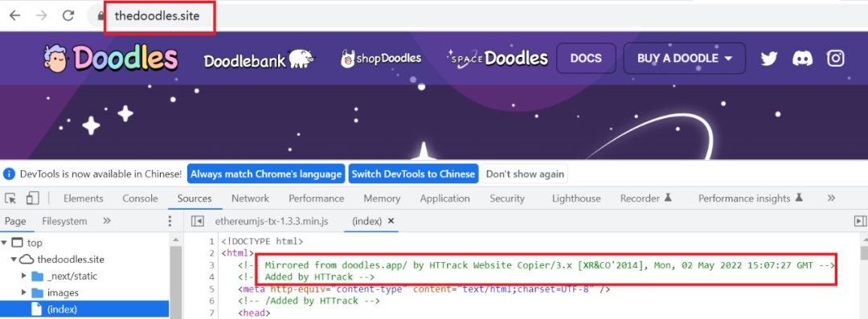Expand the images folder arrow

(24, 292)
